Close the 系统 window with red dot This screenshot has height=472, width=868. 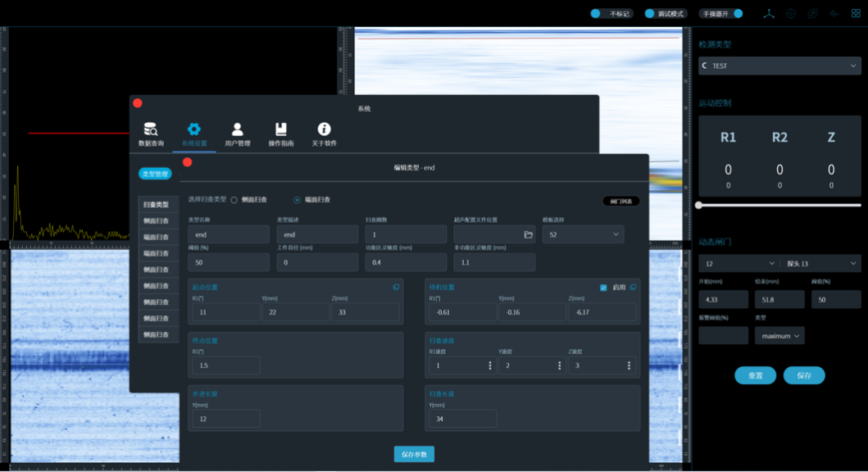coord(138,103)
